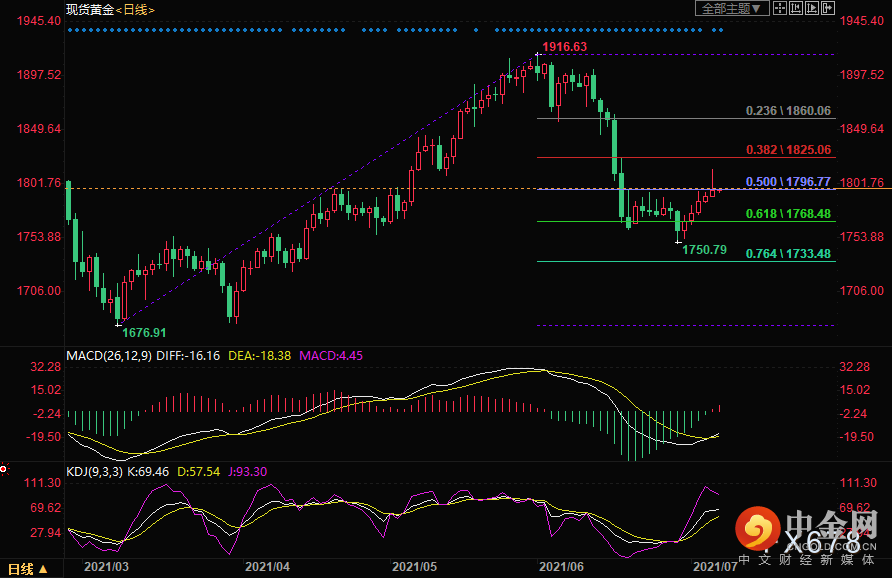Expand the 日线 period selector at bottom left
This screenshot has width=892, height=578.
pos(20,569)
